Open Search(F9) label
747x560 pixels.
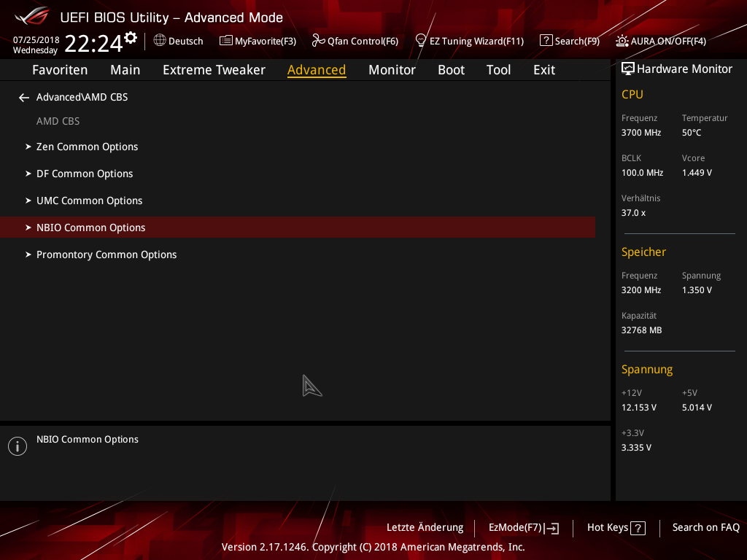tap(577, 42)
